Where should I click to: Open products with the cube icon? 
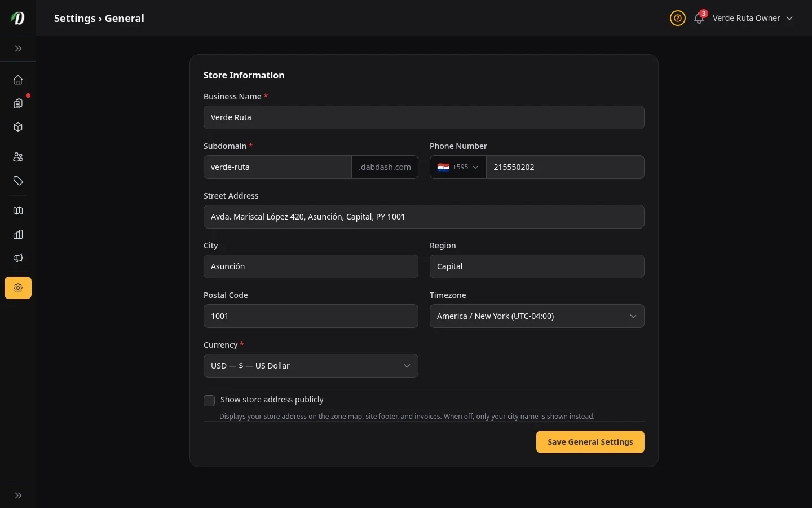point(18,127)
